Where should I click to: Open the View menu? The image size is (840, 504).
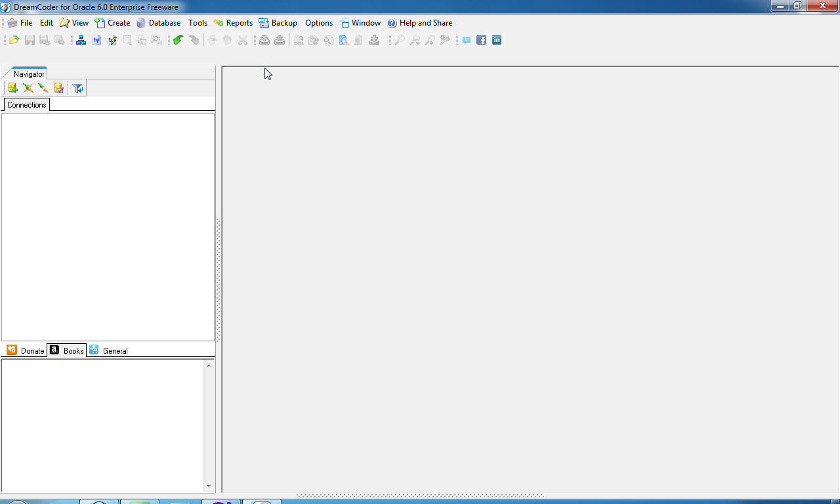pyautogui.click(x=74, y=23)
